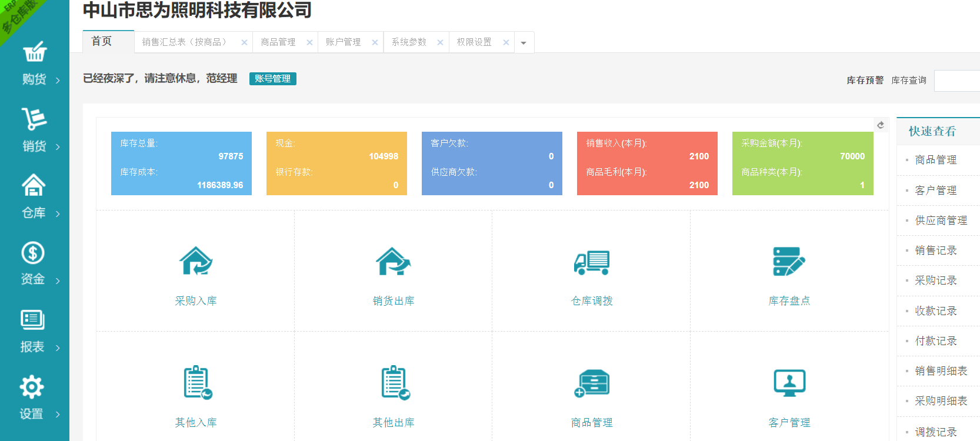Screen dimensions: 980x441
Task: Close the 系统参数 tab
Action: pos(440,42)
